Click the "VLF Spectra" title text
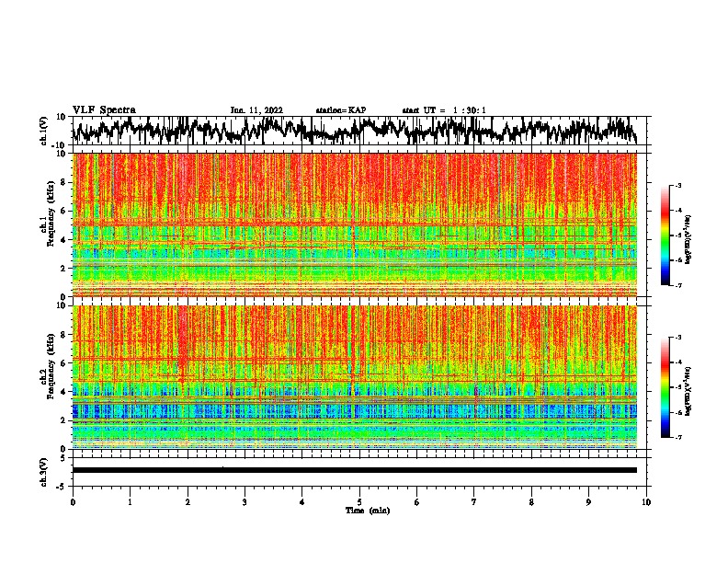728x563 pixels. (104, 110)
